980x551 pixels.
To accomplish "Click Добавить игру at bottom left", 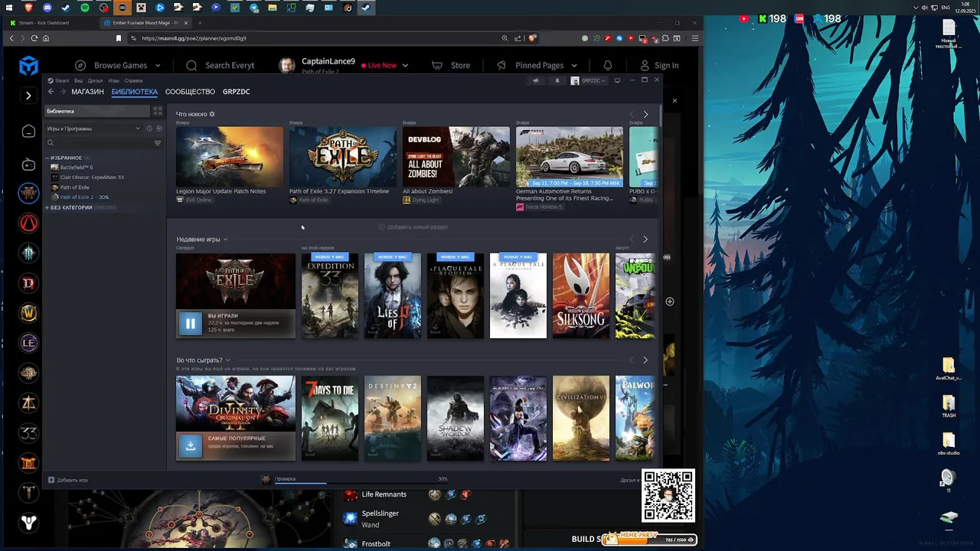I will pos(68,480).
